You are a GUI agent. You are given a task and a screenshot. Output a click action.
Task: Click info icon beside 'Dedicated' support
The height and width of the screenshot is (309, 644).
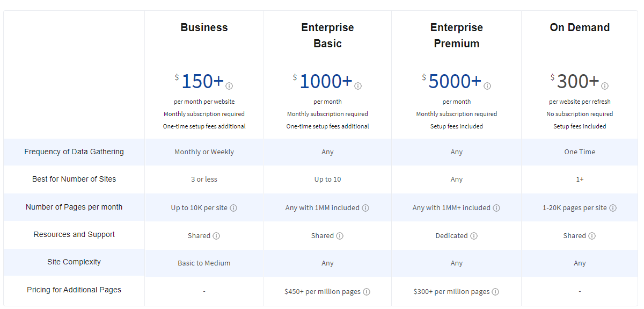tap(474, 236)
